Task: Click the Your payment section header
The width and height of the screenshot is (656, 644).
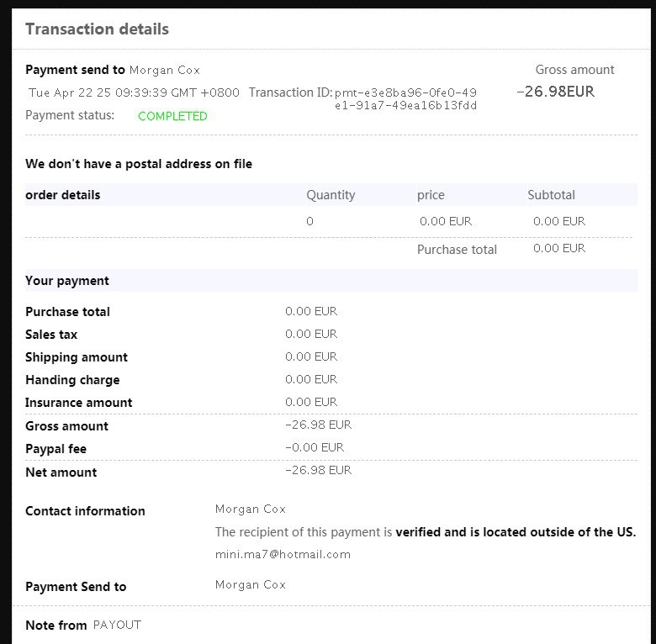Action: (67, 281)
